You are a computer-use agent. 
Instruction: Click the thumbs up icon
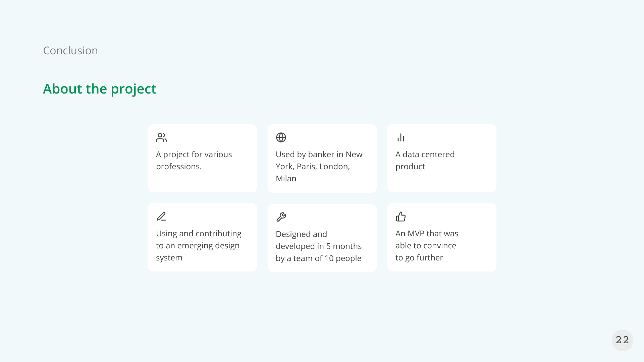(x=401, y=217)
